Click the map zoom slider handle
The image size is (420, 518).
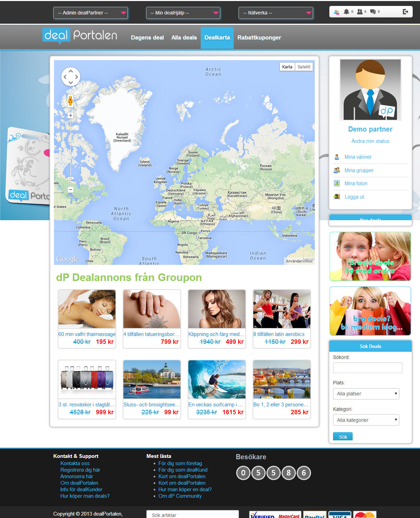click(70, 178)
